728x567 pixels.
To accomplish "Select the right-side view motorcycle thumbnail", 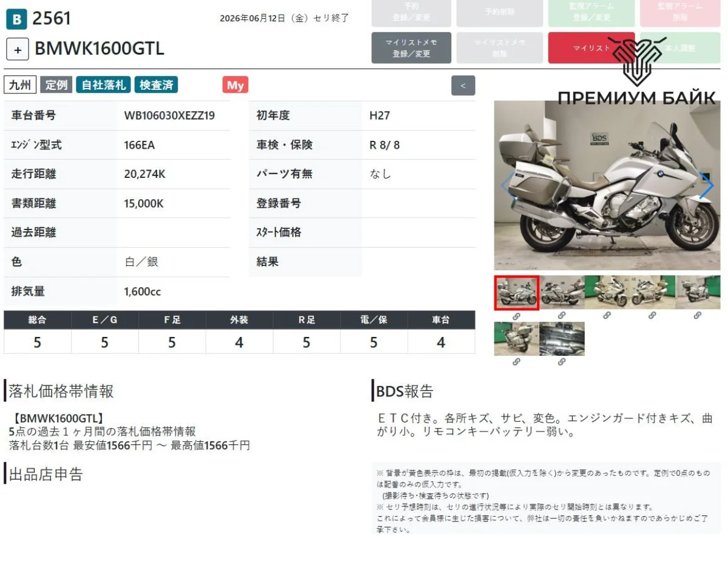I will [562, 293].
